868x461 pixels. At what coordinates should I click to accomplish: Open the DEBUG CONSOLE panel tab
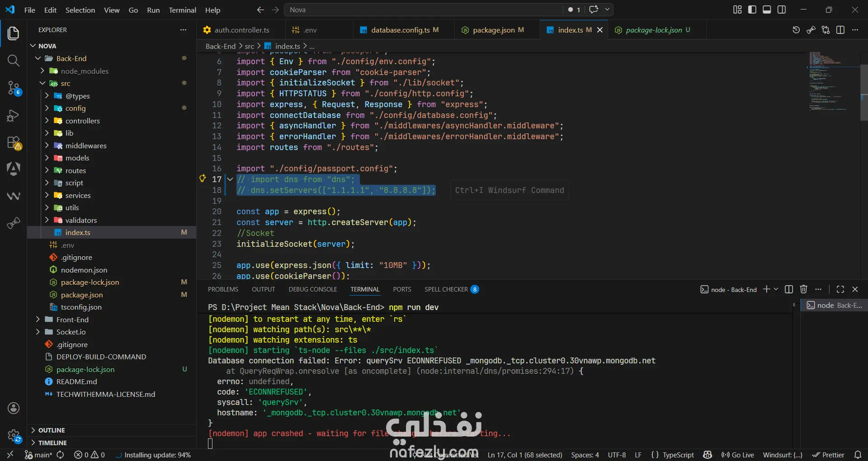313,289
